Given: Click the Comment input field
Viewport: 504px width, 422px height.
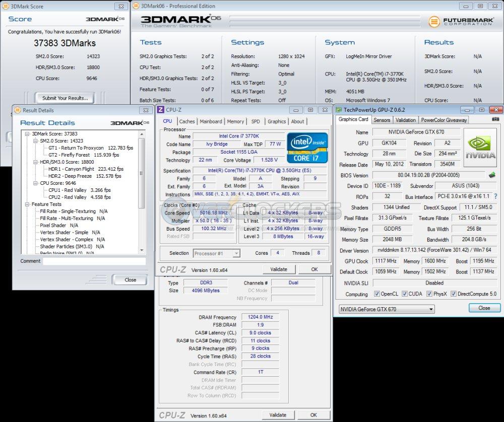Looking at the screenshot, I should (x=94, y=261).
